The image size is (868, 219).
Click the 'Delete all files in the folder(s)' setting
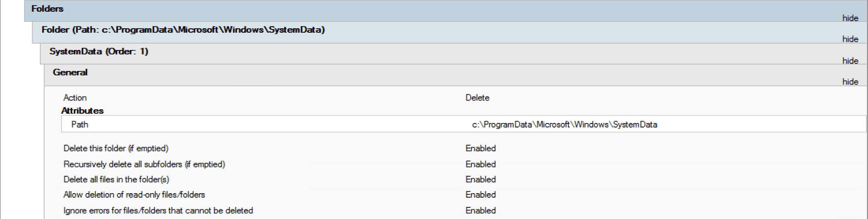pos(116,179)
